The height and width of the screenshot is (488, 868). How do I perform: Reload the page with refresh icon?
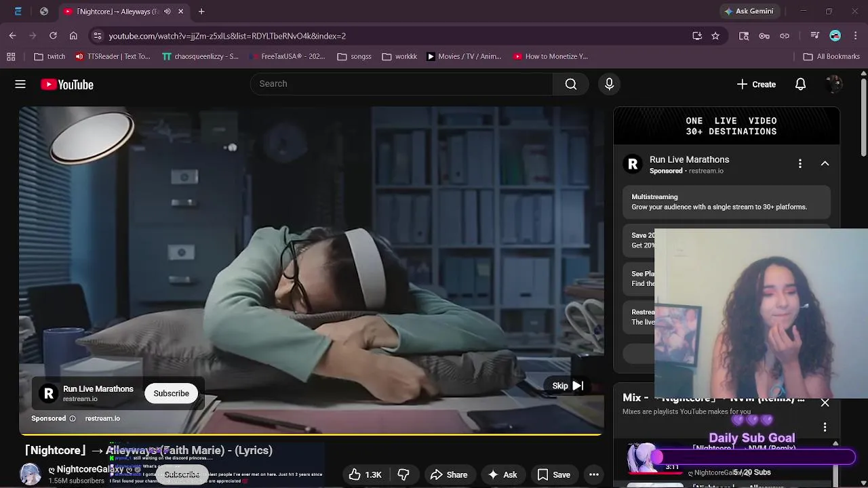(53, 36)
